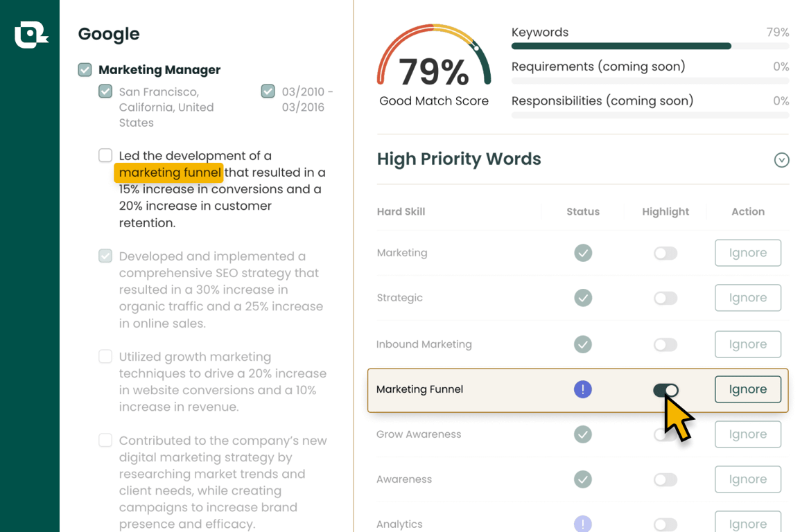Viewport: 809px width, 532px height.
Task: Click the Analytics row's exclamation status icon
Action: pos(583,524)
